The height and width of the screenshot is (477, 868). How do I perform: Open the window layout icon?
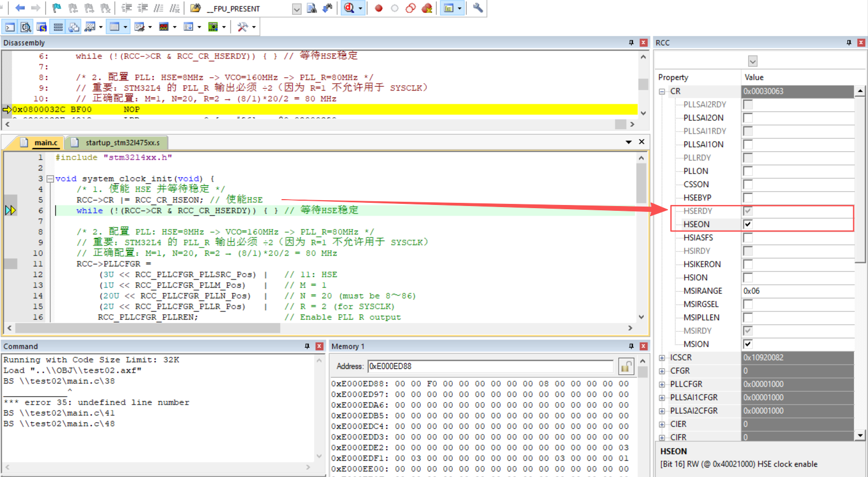click(x=449, y=8)
